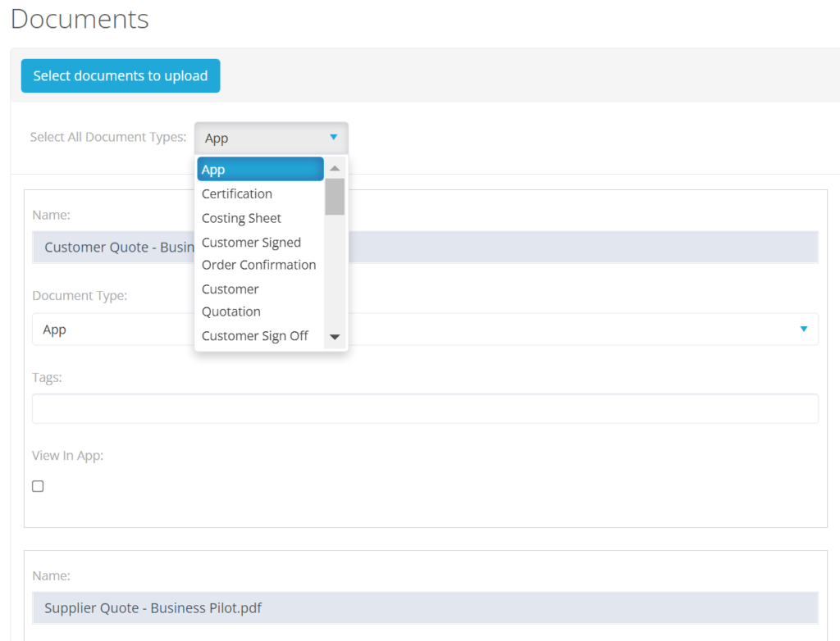This screenshot has width=840, height=641.
Task: Click the View In App label
Action: tap(67, 456)
